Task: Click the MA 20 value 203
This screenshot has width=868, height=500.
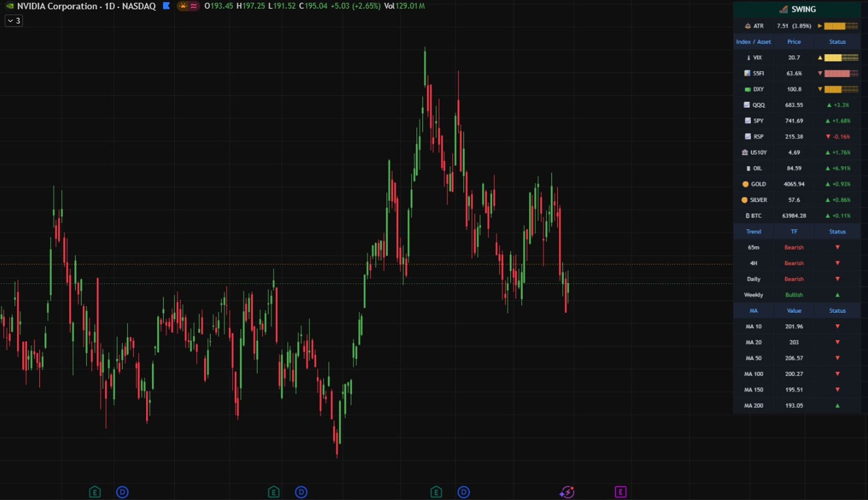Action: pyautogui.click(x=794, y=342)
